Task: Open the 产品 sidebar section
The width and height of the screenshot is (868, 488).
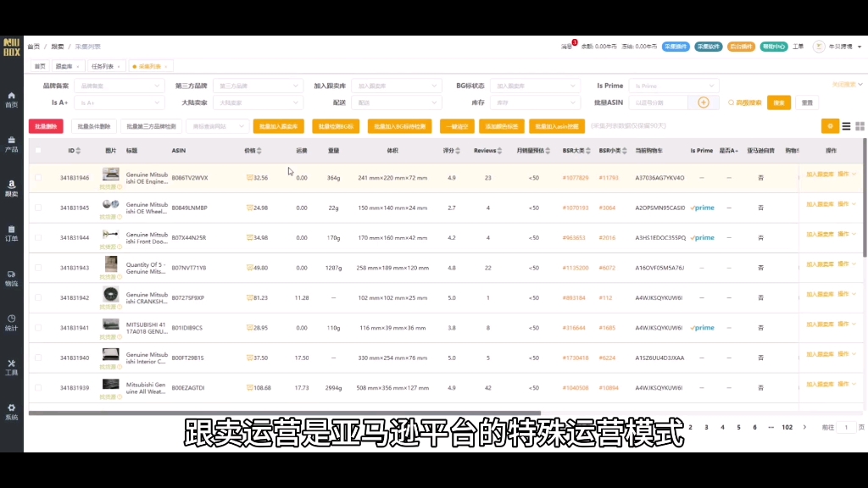Action: 11,144
